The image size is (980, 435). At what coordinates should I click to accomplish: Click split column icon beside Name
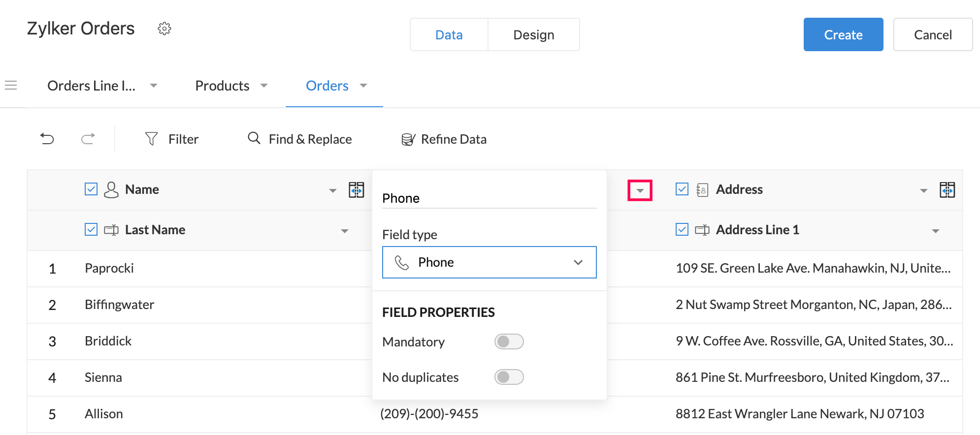pos(356,190)
